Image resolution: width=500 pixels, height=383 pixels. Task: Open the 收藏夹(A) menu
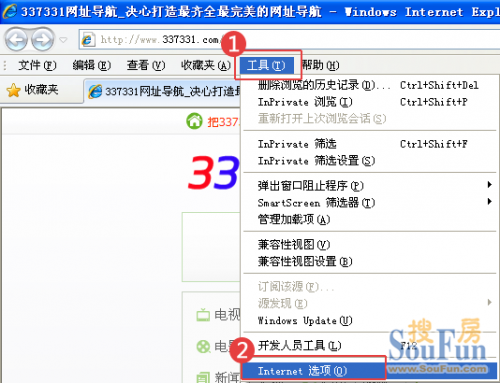[x=206, y=65]
